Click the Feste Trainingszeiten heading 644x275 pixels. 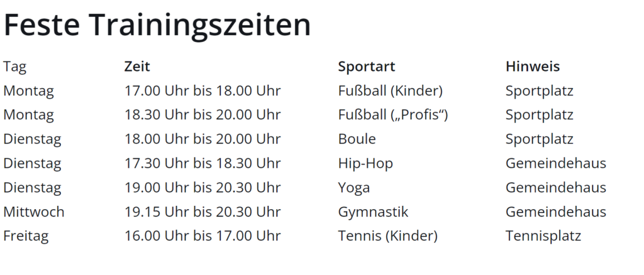point(157,24)
